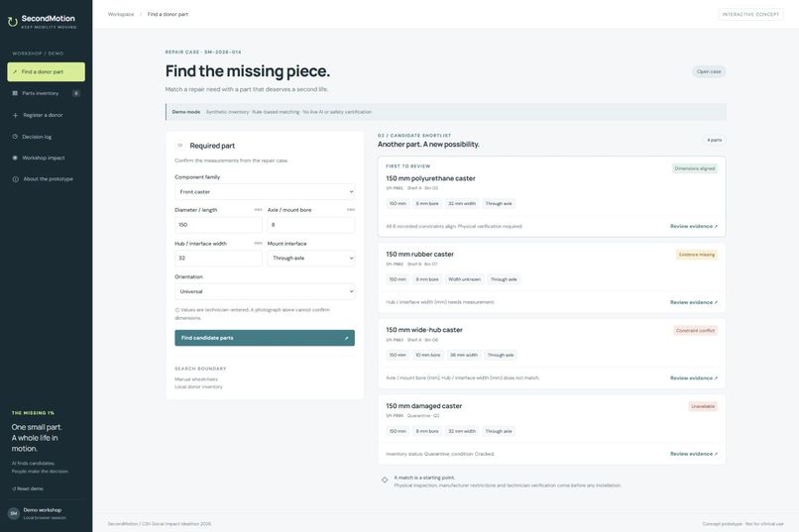Image resolution: width=799 pixels, height=532 pixels.
Task: Open About the prototype page
Action: point(46,179)
